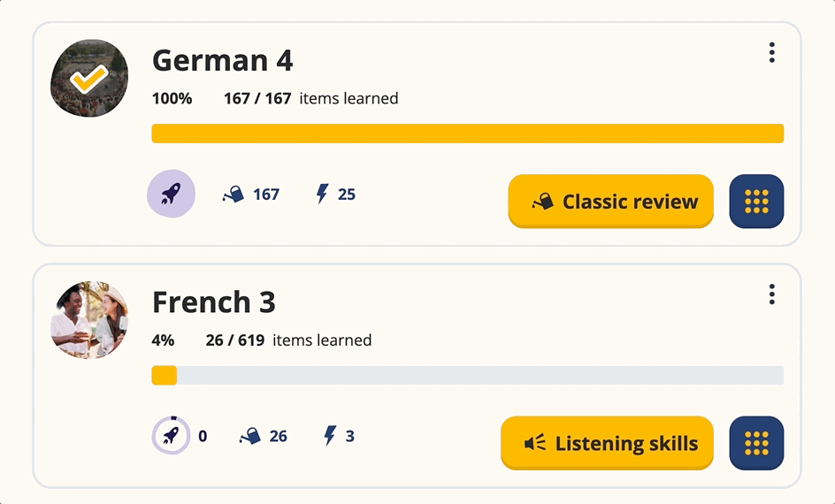Click the rocket progress ring in French 3

tap(171, 436)
